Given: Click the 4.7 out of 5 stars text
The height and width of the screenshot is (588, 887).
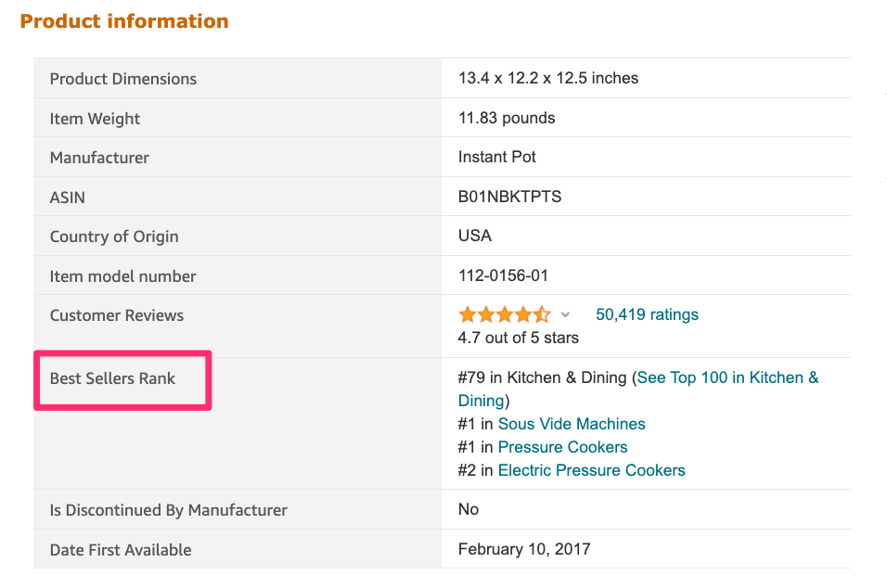Looking at the screenshot, I should click(518, 338).
